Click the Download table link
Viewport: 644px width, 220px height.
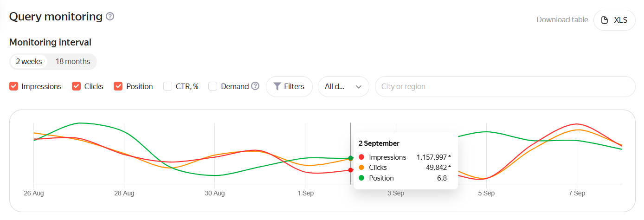pyautogui.click(x=562, y=19)
